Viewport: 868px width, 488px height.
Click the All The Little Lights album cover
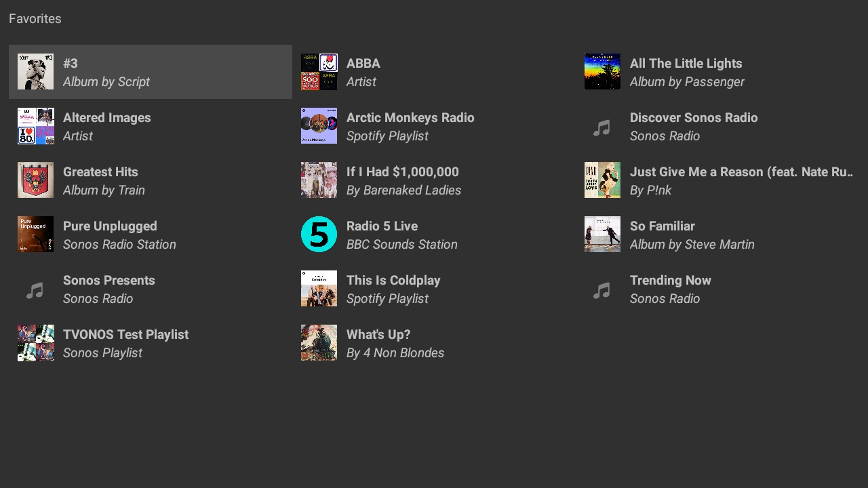pyautogui.click(x=602, y=72)
